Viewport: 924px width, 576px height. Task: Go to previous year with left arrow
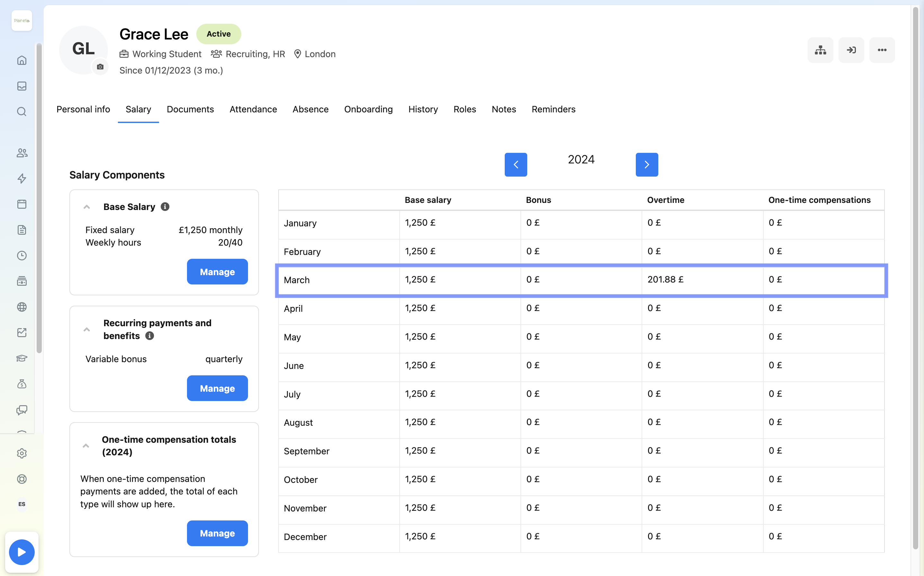pos(516,165)
